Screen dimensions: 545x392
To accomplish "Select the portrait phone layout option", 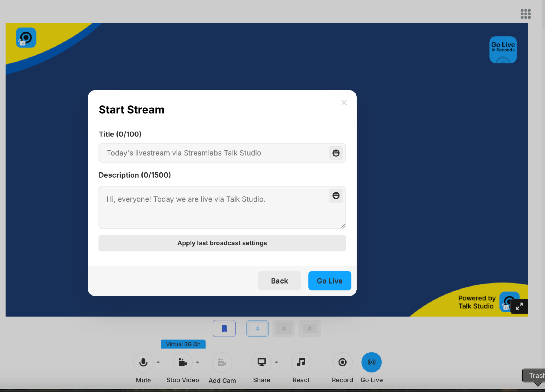I will coord(224,329).
